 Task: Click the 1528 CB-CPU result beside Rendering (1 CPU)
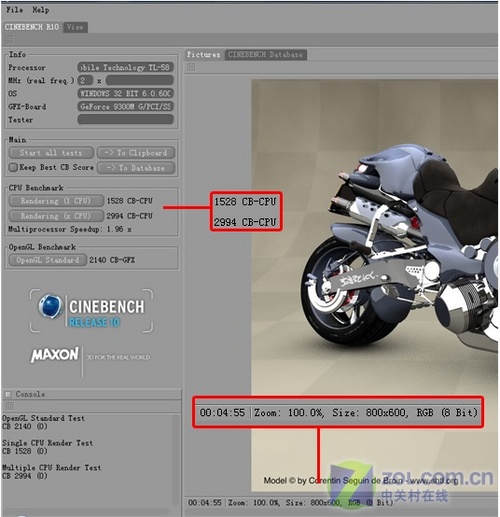point(129,201)
